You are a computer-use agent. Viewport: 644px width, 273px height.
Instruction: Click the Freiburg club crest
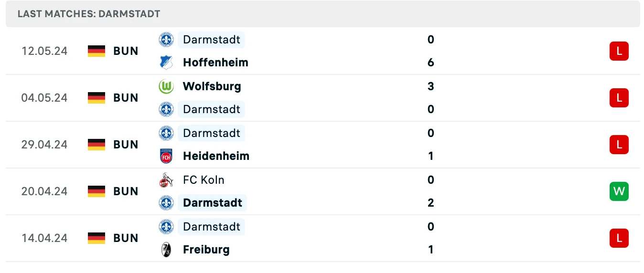(x=166, y=250)
